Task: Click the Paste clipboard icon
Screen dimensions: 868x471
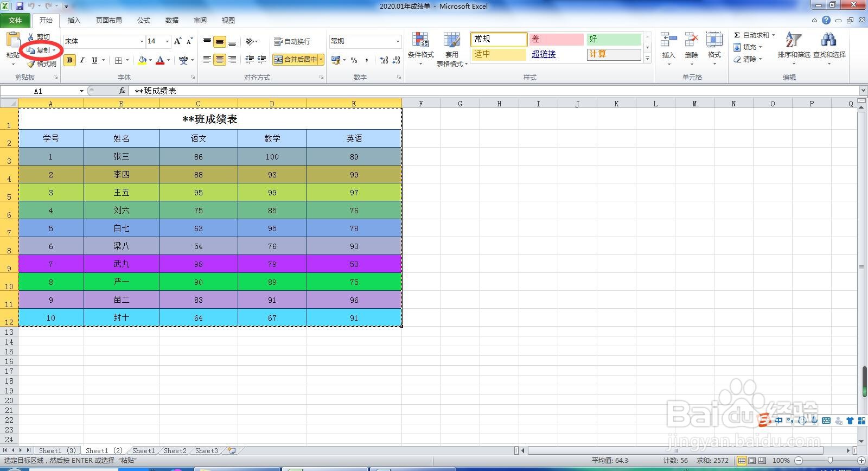Action: point(13,40)
